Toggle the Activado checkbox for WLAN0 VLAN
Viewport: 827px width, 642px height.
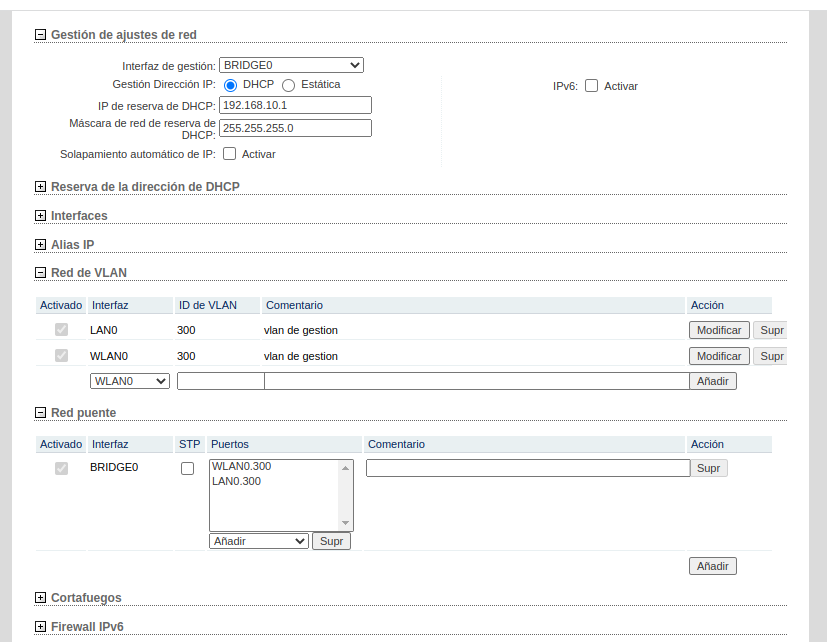62,356
